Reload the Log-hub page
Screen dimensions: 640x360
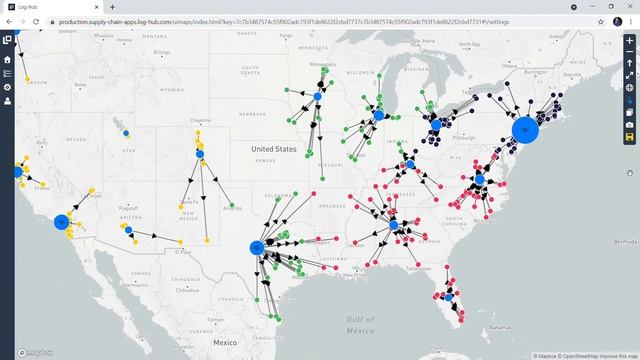36,22
